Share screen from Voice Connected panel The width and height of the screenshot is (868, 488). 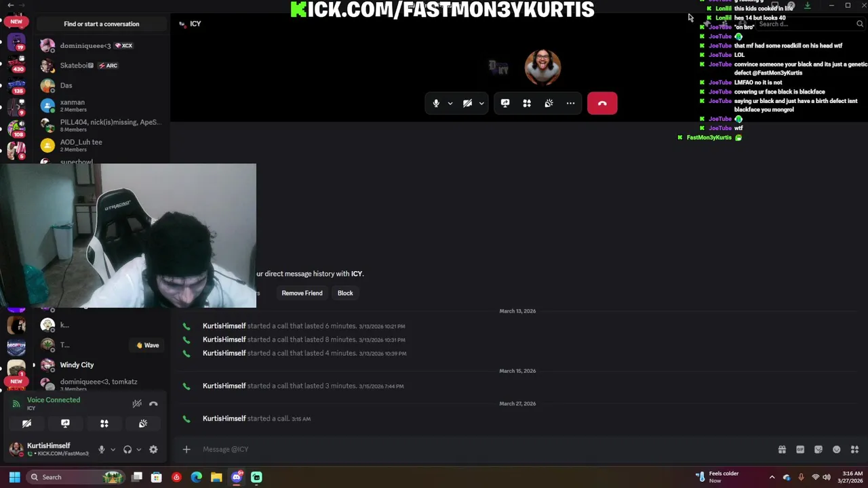(x=65, y=423)
